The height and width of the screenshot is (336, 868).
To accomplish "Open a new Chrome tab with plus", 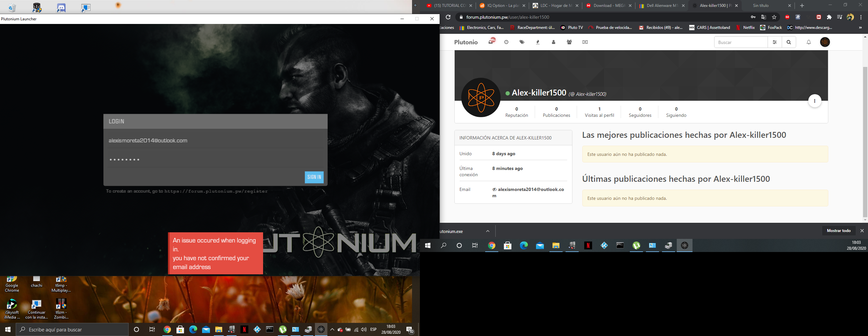I will tap(802, 6).
